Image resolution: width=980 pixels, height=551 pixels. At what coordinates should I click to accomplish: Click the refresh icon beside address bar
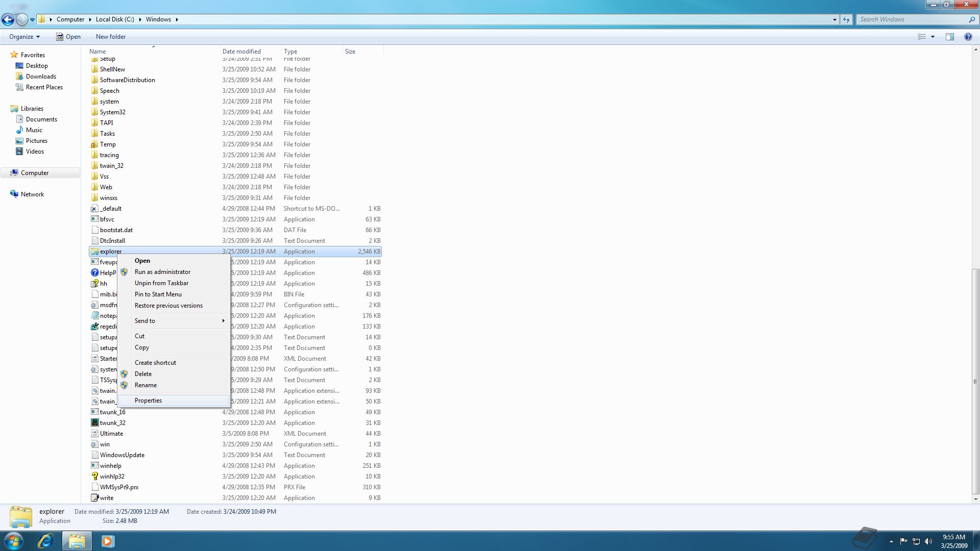tap(846, 19)
